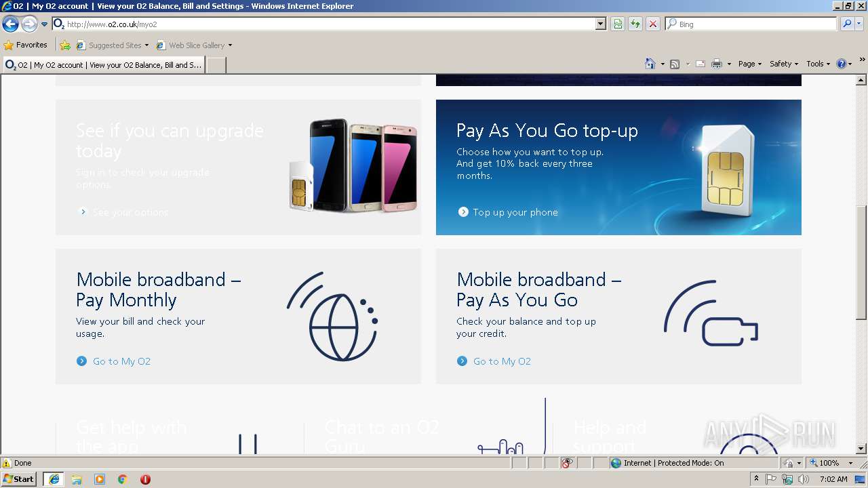Expand the zoom level dropdown arrow

point(851,463)
